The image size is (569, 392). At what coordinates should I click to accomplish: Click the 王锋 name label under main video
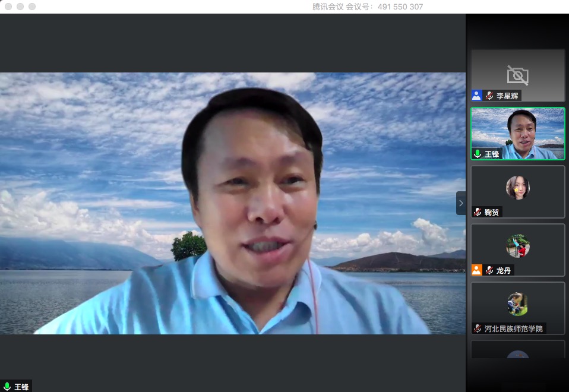(x=21, y=387)
